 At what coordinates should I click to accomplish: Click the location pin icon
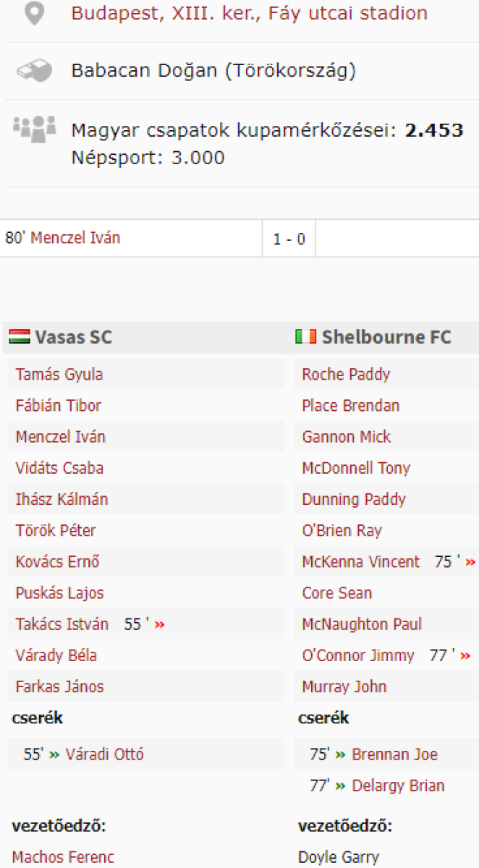pos(34,13)
